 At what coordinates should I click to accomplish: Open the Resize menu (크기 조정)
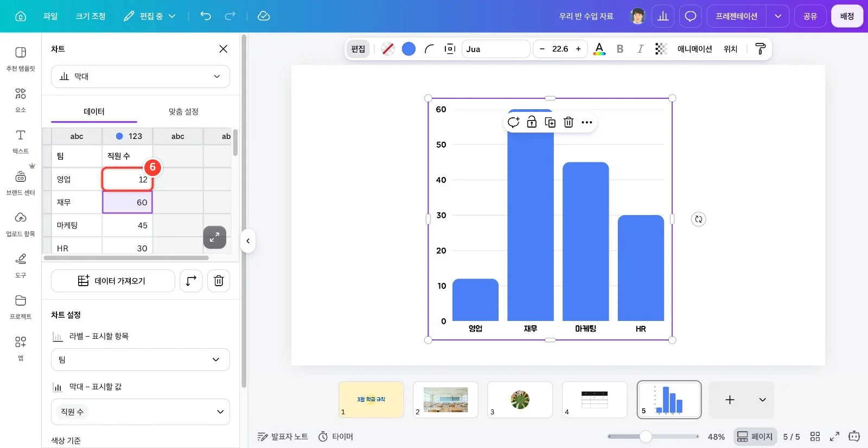click(x=91, y=16)
